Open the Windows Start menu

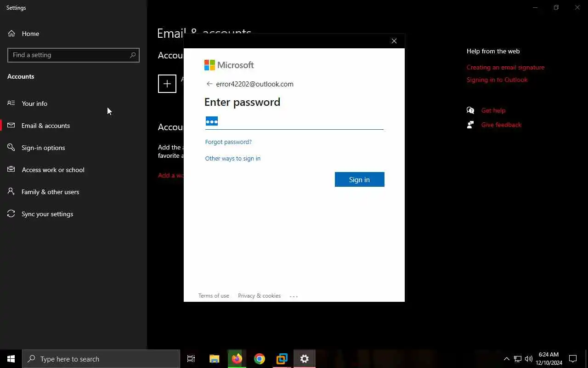[x=11, y=359]
